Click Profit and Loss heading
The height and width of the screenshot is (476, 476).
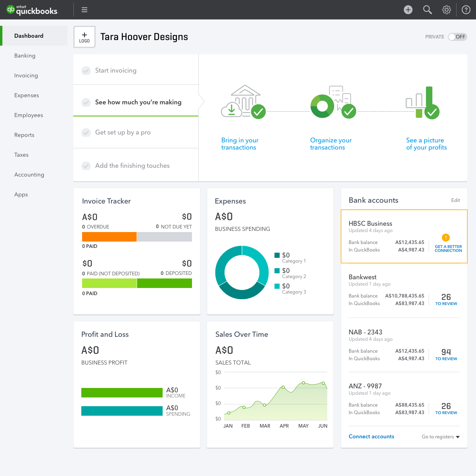click(x=105, y=334)
